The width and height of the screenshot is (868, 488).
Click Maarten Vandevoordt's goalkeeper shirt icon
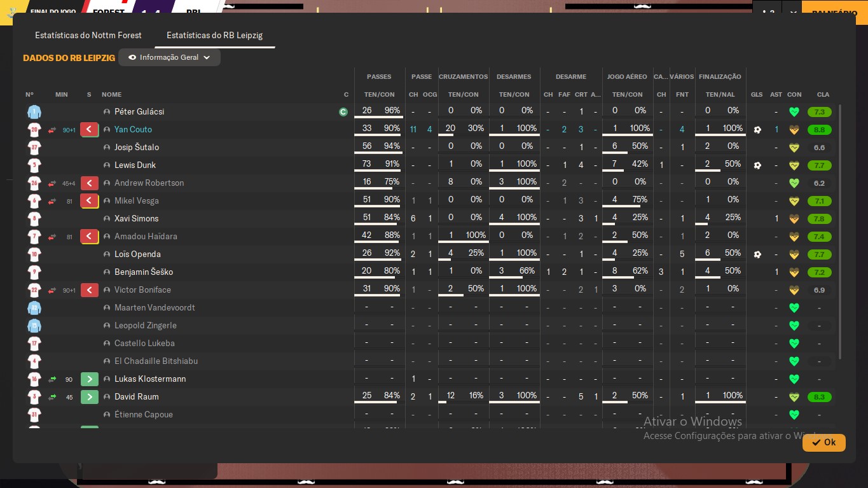pyautogui.click(x=34, y=308)
